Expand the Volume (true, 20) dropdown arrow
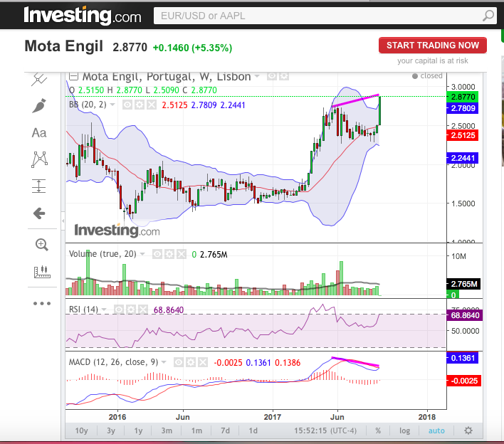This screenshot has height=444, width=504. 142,254
